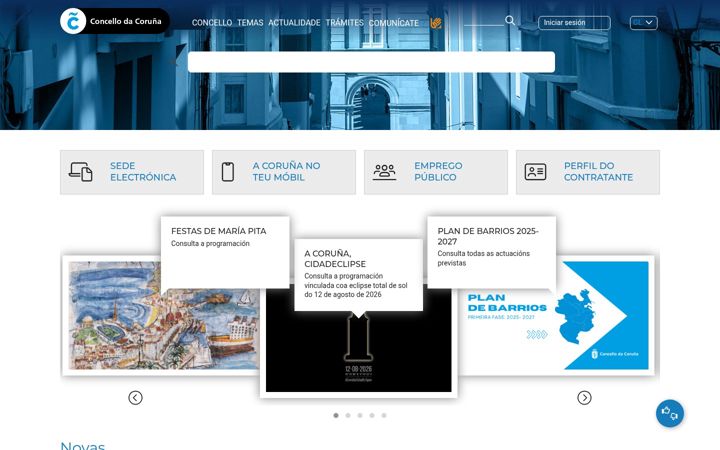Open the ACTUALIDADE menu
The height and width of the screenshot is (450, 720).
pyautogui.click(x=294, y=22)
